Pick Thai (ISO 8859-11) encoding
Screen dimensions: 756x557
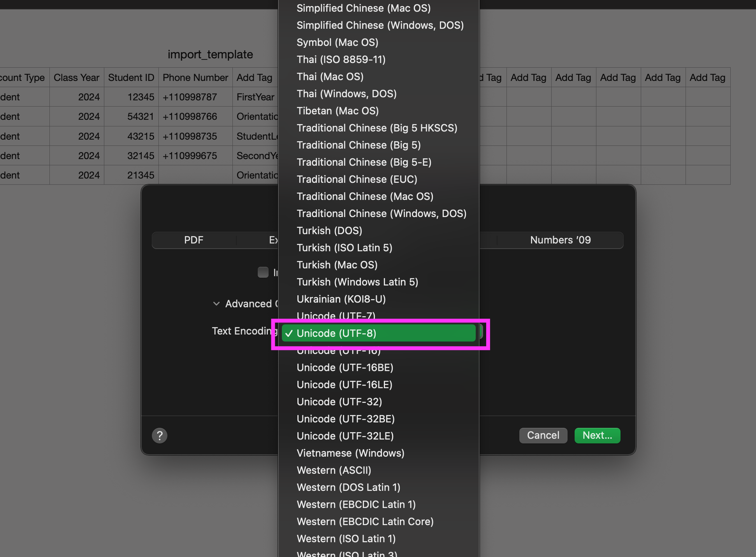coord(341,60)
